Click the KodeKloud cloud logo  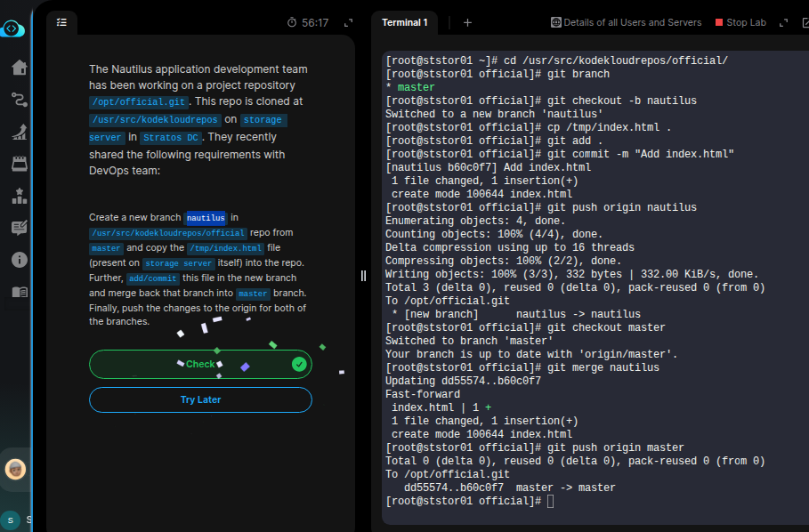[x=12, y=29]
